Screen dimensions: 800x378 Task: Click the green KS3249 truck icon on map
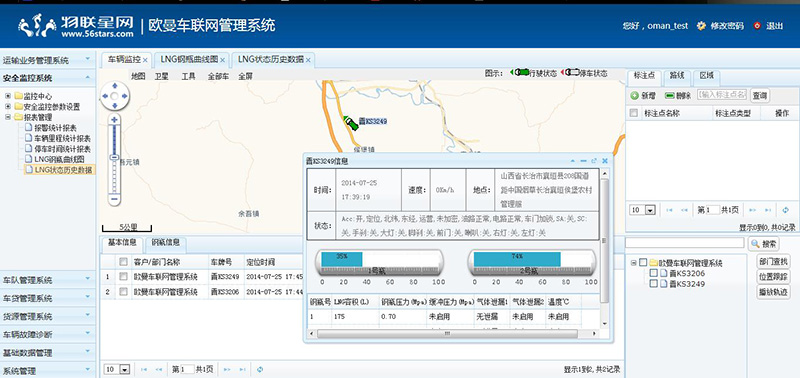[x=351, y=123]
